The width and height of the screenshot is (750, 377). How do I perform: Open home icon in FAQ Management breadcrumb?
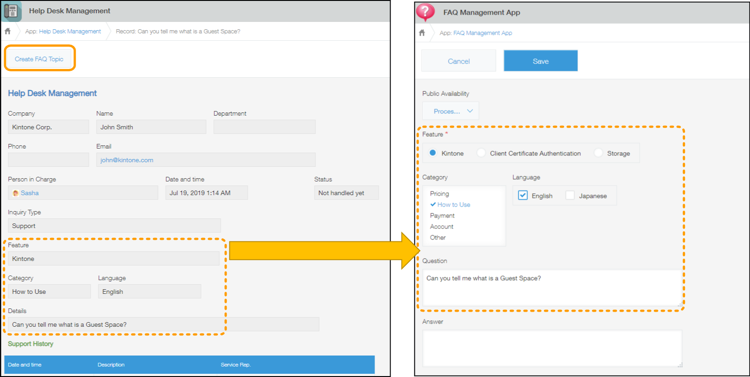422,33
